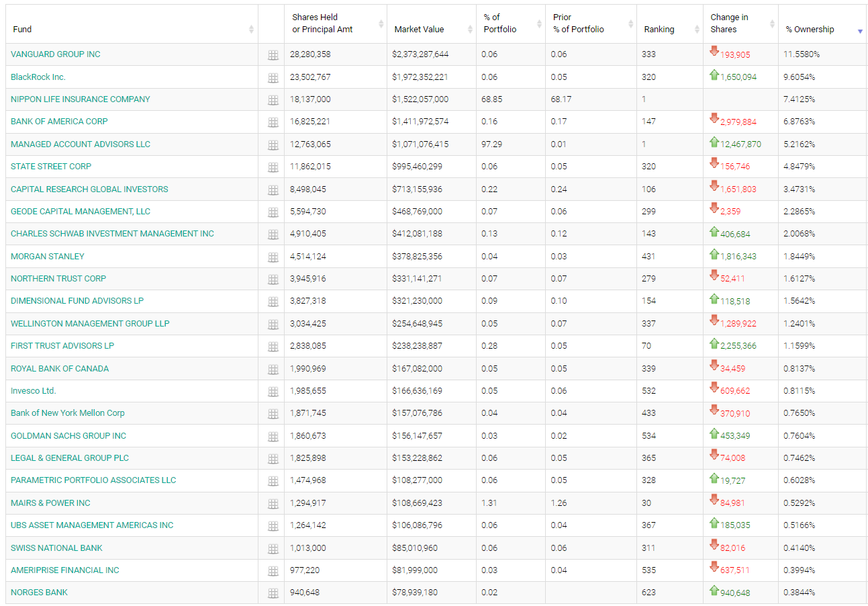This screenshot has height=606, width=868.
Task: Open grid icon in DIMENSIONAL FUND ADVISORS row
Action: click(x=273, y=302)
